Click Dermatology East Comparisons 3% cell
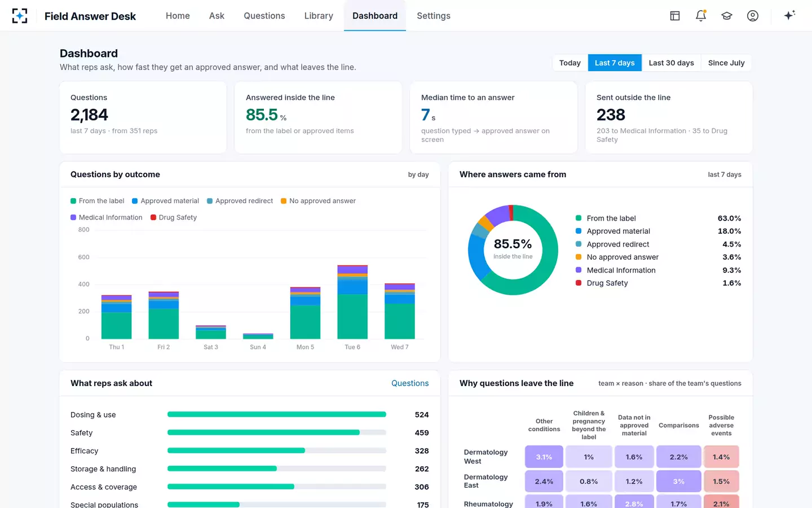 tap(679, 481)
